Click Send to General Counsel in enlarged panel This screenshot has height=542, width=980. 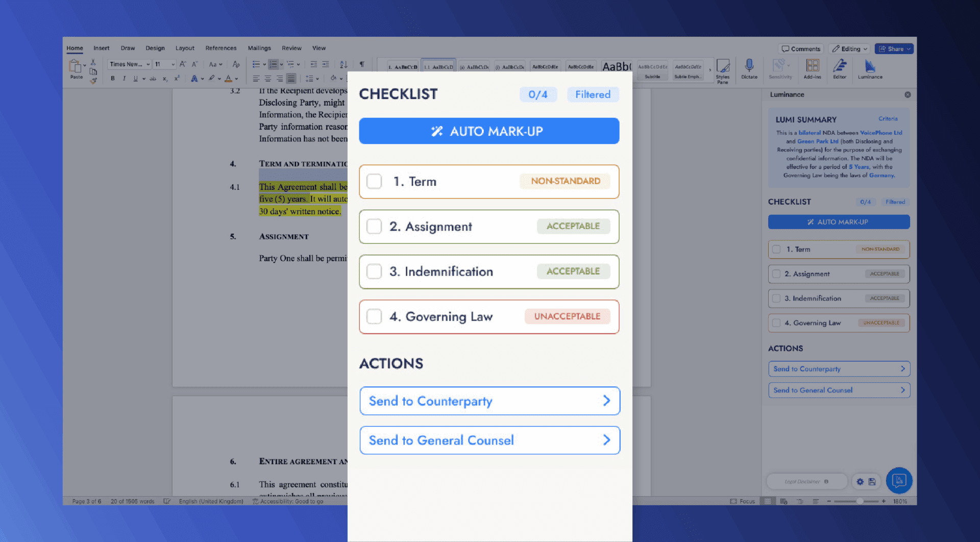point(489,440)
